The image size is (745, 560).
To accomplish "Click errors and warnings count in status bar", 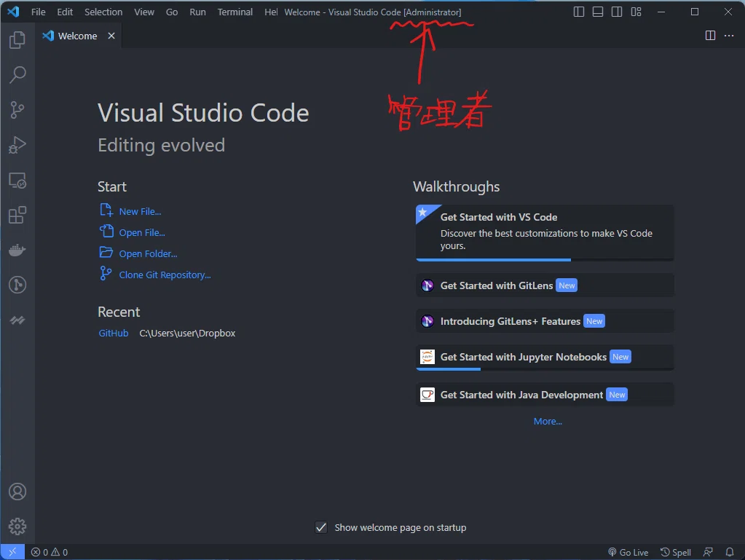I will pos(50,552).
